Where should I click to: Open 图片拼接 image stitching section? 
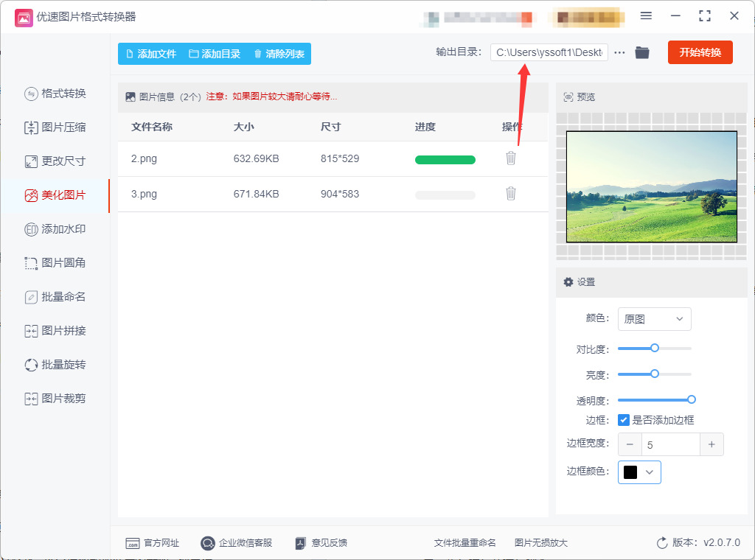[x=55, y=331]
